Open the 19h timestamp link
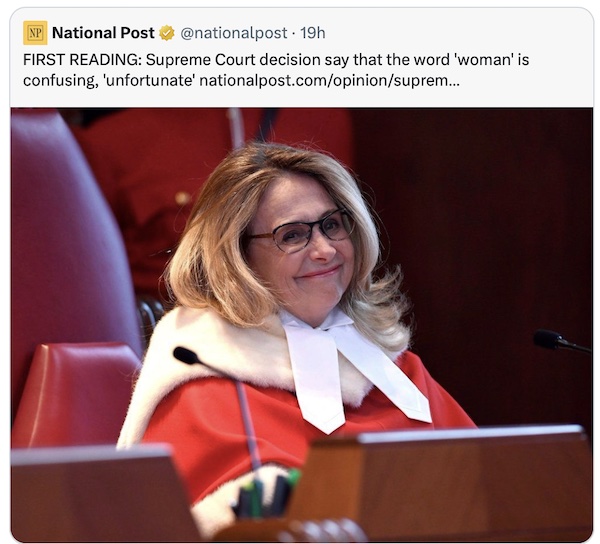 (313, 34)
